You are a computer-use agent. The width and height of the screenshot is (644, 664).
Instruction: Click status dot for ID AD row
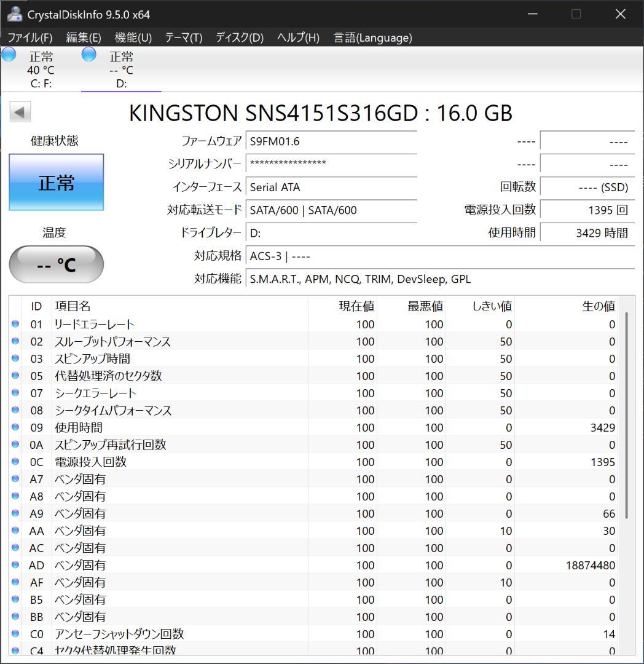15,564
